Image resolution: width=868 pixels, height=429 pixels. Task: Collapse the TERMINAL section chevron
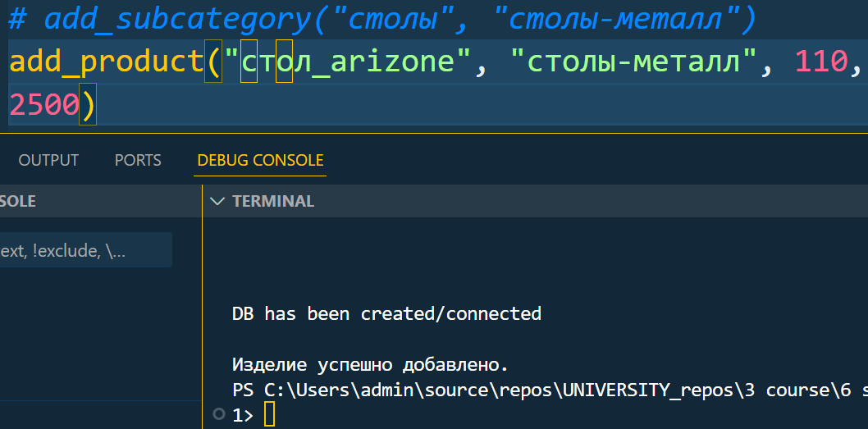click(x=217, y=201)
